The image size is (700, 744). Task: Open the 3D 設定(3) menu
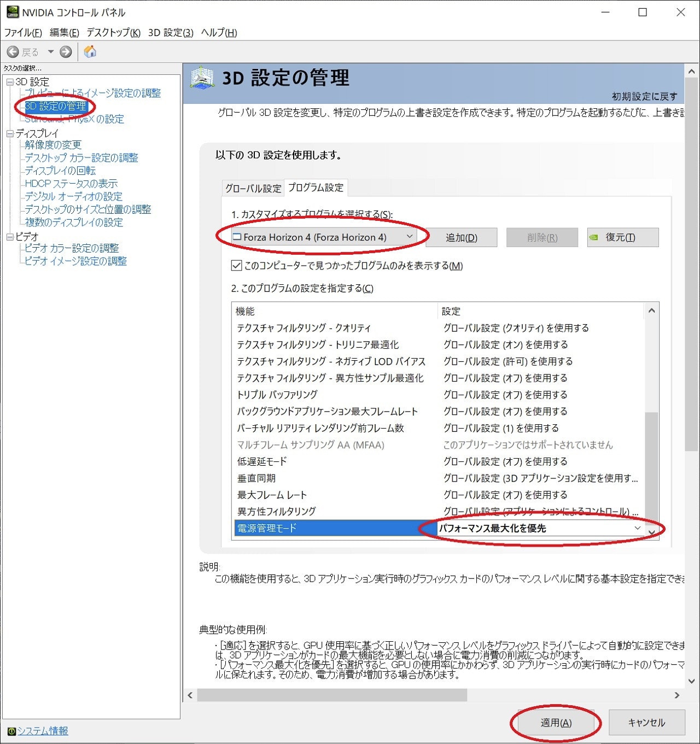171,33
